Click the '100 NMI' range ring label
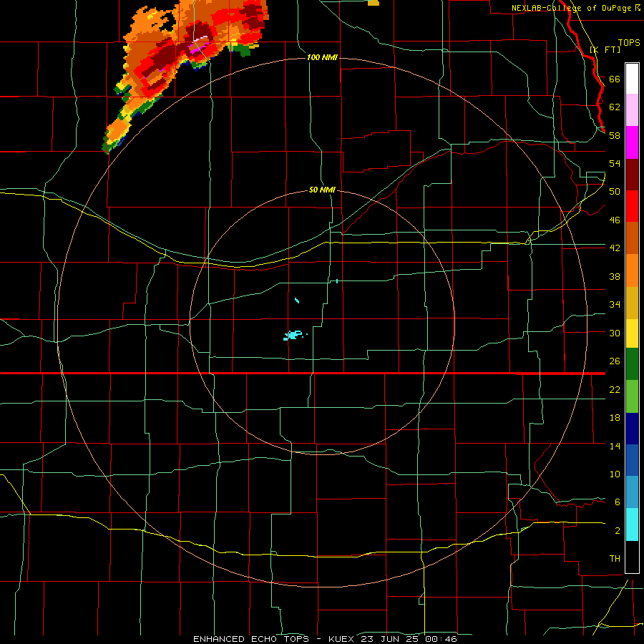This screenshot has width=644, height=644. (322, 57)
